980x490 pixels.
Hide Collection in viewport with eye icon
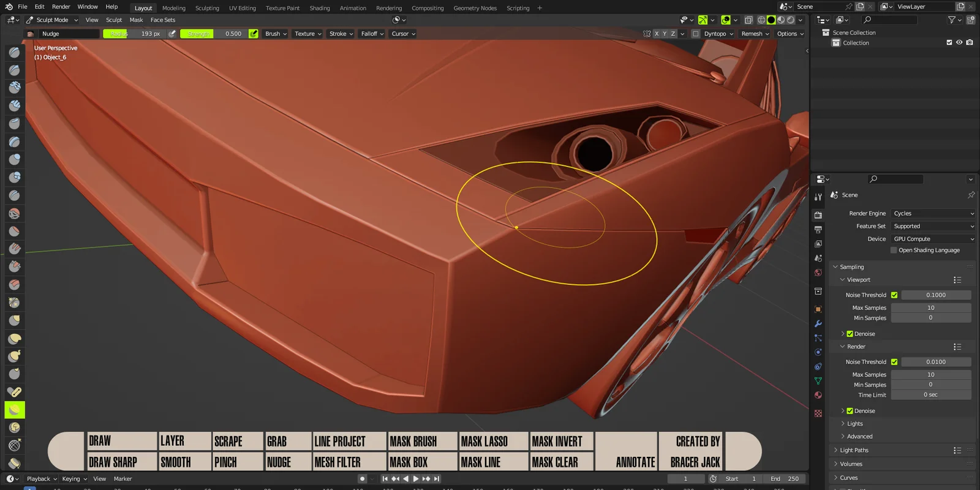(959, 43)
